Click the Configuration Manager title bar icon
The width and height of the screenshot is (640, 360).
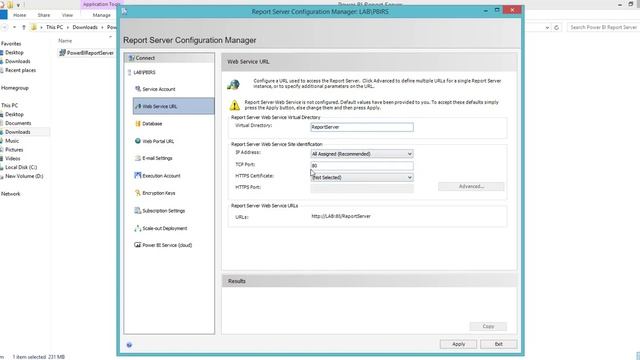pos(124,11)
